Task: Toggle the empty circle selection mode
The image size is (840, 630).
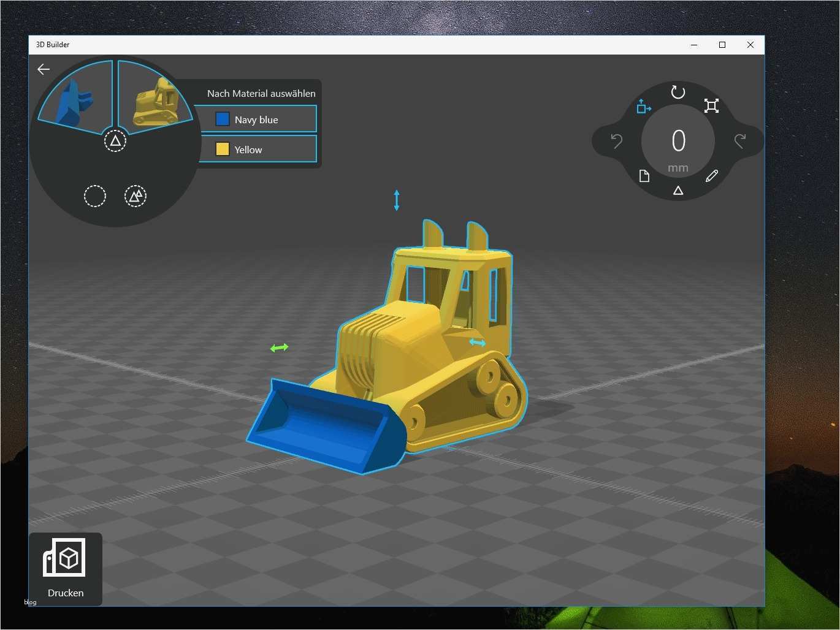Action: (95, 196)
